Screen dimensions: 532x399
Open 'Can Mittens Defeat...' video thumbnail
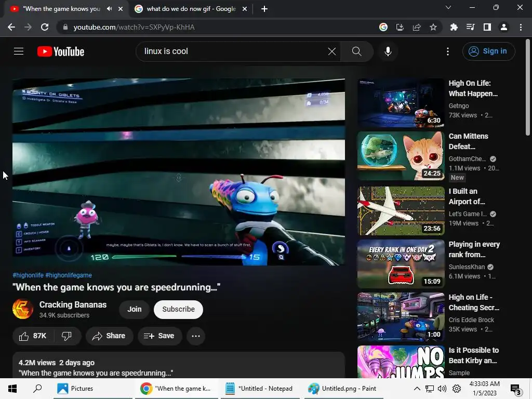401,156
